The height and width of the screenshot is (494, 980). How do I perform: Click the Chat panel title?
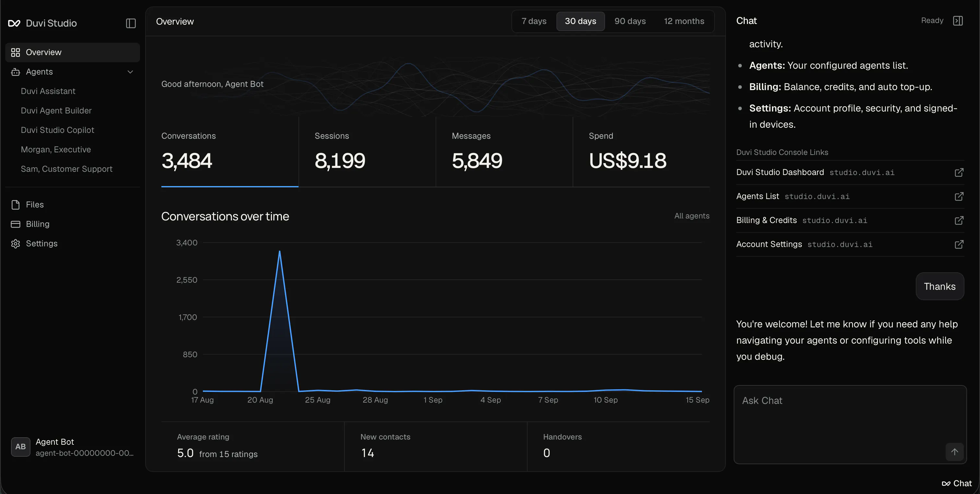[x=746, y=20]
